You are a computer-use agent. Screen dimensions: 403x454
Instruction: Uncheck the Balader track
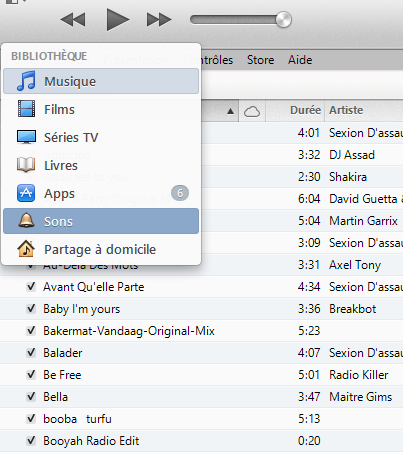click(31, 353)
